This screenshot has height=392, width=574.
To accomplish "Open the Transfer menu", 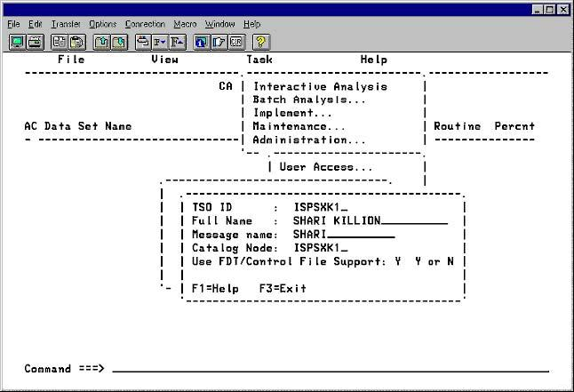I will point(66,24).
